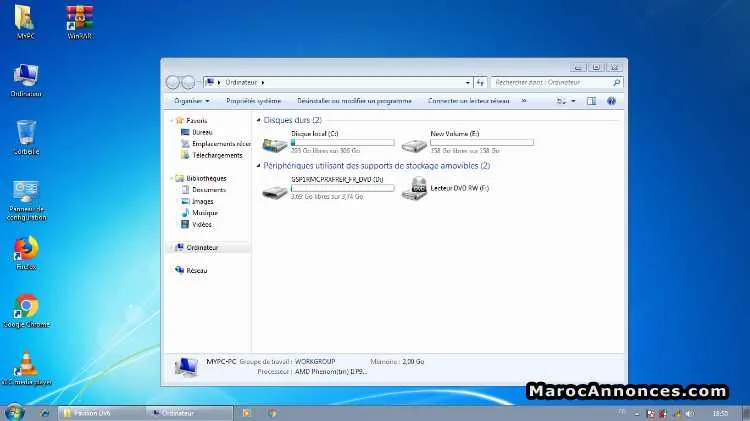Select Réseau in navigation pane
750x421 pixels.
(x=191, y=271)
